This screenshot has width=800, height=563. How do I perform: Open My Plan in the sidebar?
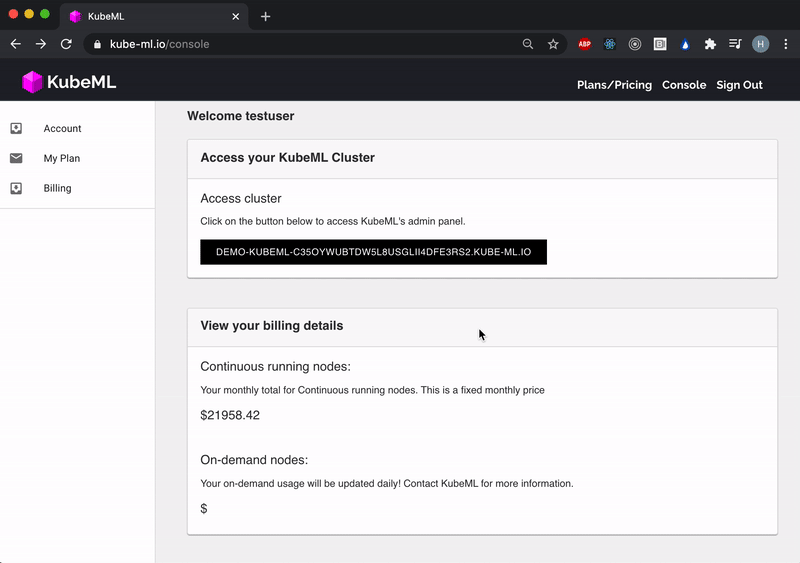point(78,158)
